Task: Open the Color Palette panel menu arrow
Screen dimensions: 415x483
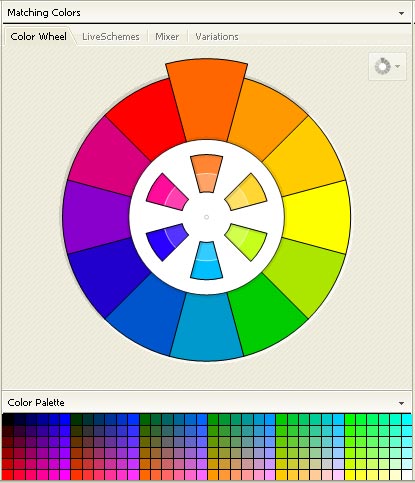Action: [x=402, y=403]
